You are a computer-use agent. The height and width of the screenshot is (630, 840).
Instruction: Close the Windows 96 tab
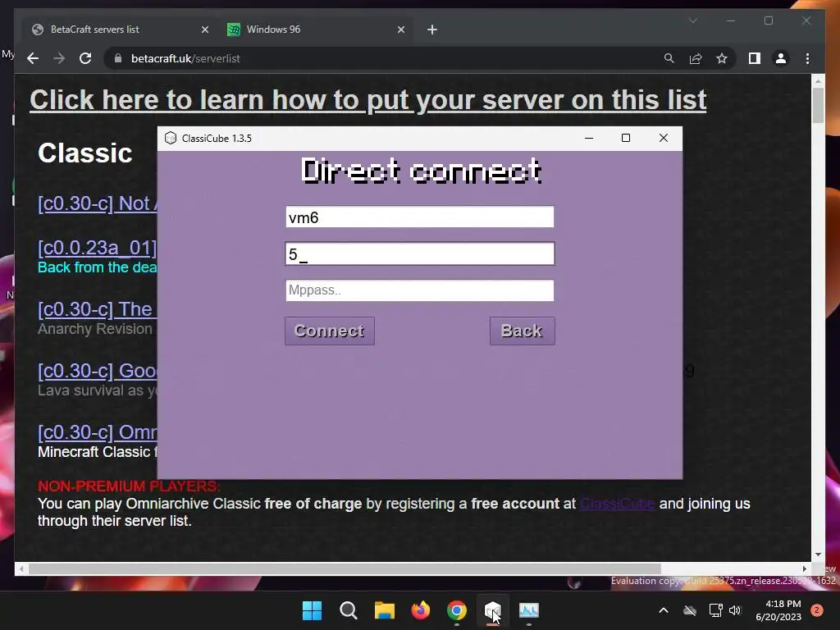point(400,30)
